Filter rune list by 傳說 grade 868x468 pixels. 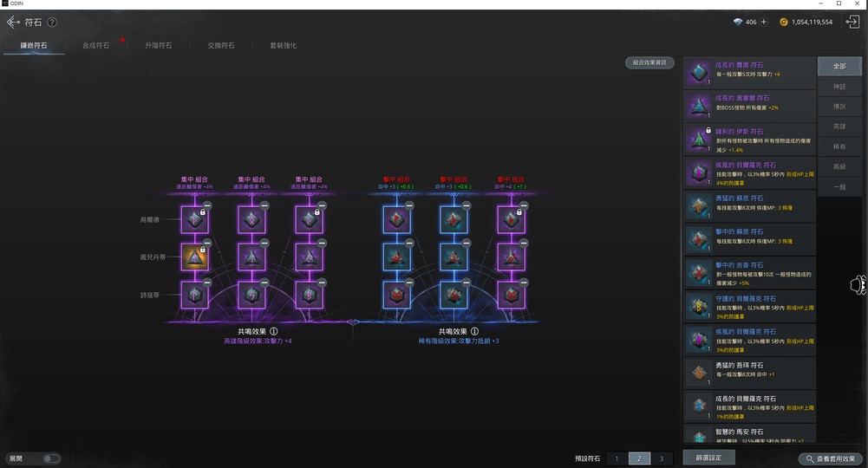(839, 107)
